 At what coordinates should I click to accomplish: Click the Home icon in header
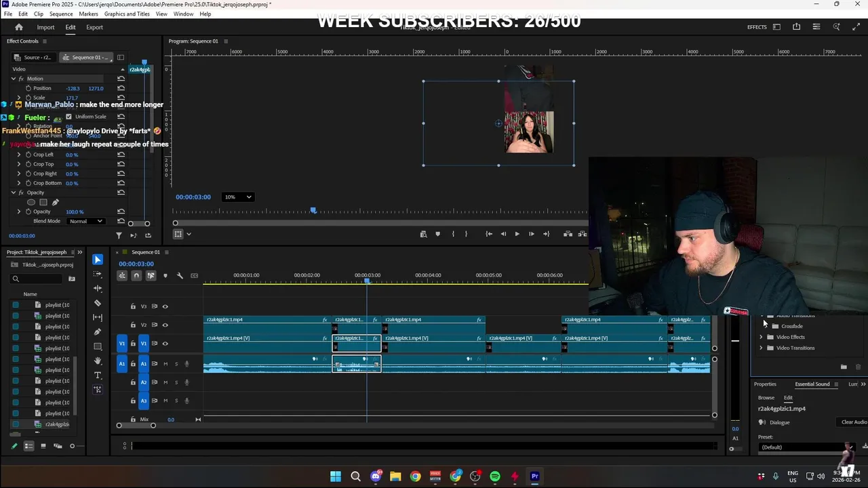19,27
